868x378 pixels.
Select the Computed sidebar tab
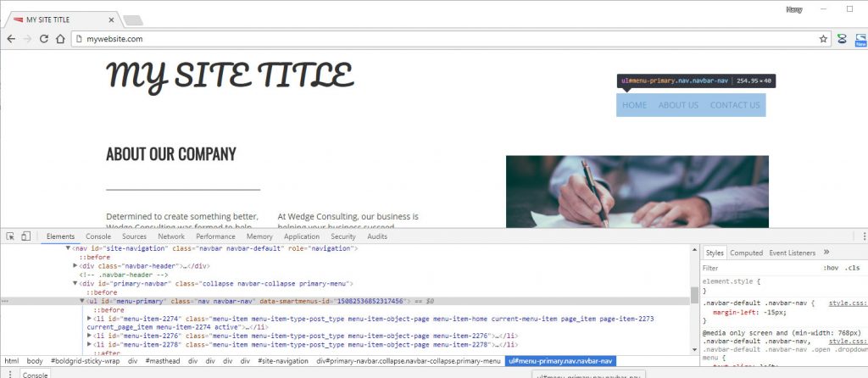tap(746, 253)
